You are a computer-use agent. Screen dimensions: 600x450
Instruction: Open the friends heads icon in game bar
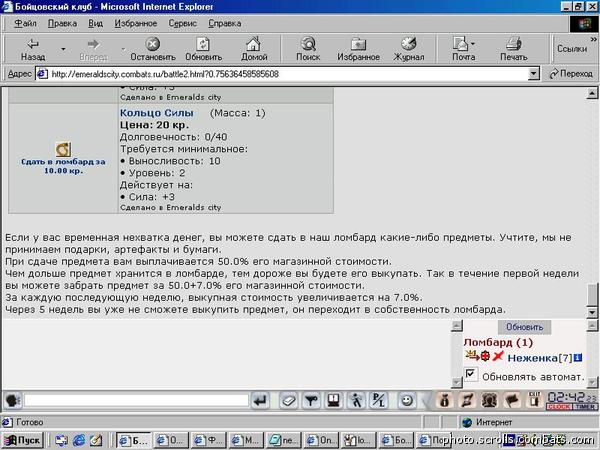[x=489, y=401]
